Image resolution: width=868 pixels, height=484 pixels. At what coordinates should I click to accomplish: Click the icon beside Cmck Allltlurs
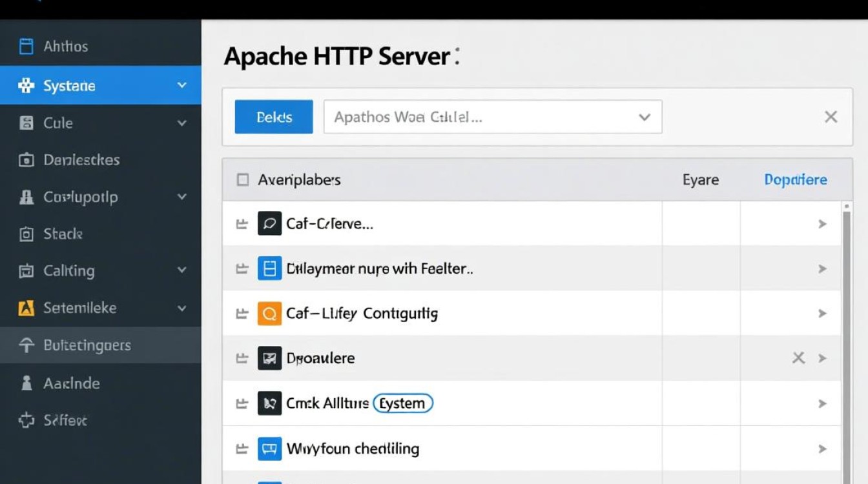[269, 403]
